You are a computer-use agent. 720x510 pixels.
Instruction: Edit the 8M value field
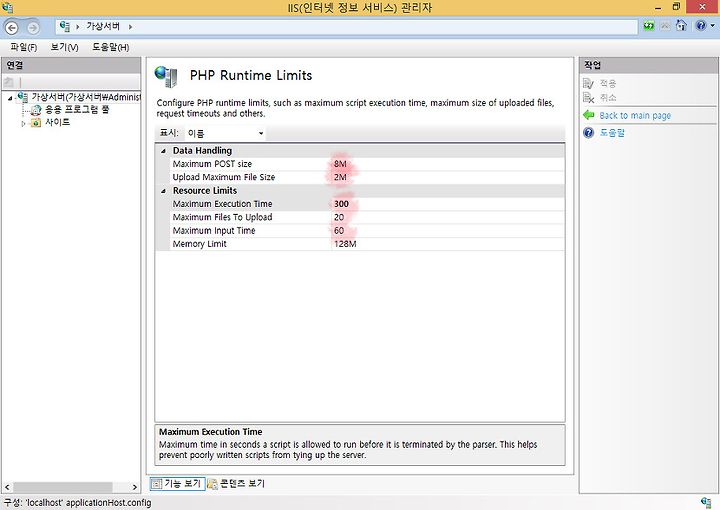[448, 164]
